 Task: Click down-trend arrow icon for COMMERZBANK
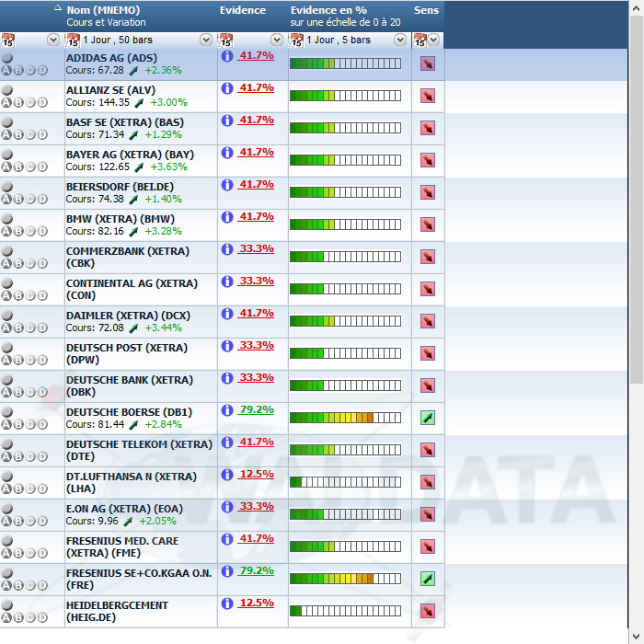pyautogui.click(x=428, y=257)
